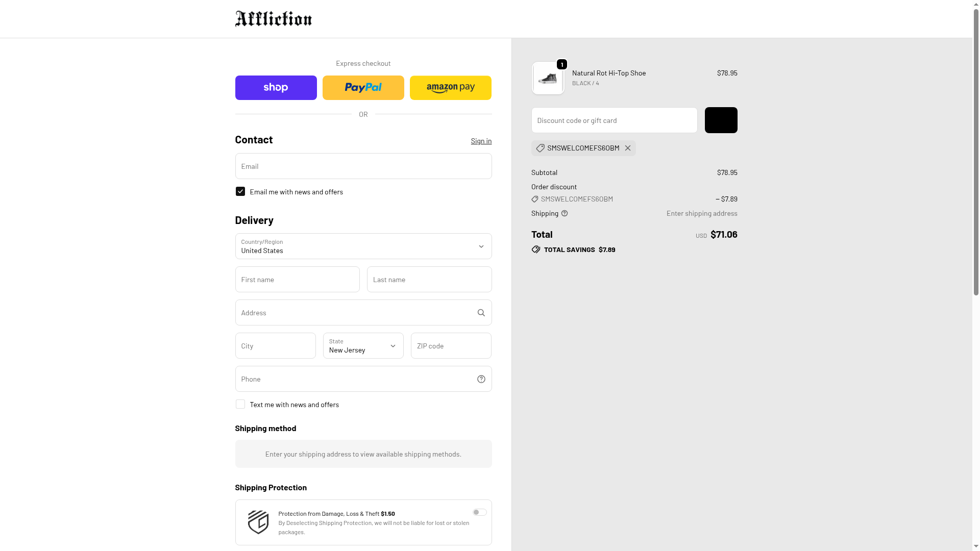This screenshot has width=980, height=551.
Task: Click the Shipping info question icon
Action: pos(565,213)
